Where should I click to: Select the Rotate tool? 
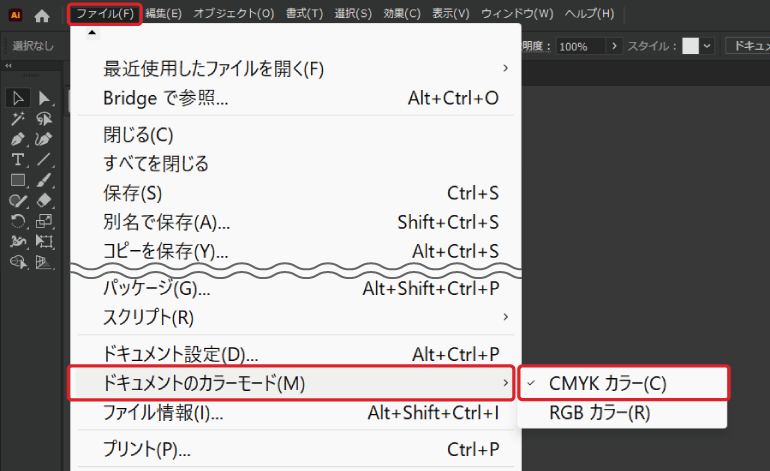point(18,221)
